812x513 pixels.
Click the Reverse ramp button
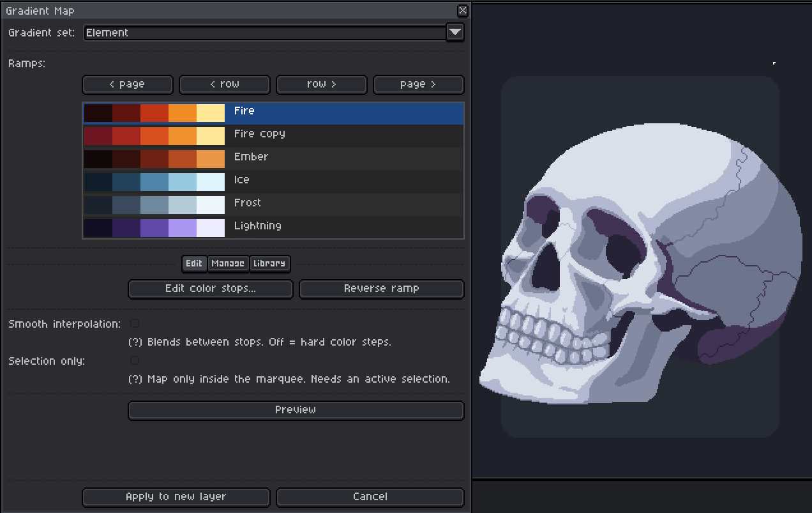click(382, 289)
